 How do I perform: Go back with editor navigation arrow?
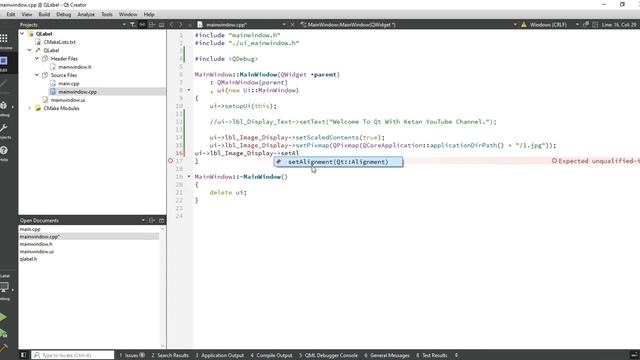[171, 24]
